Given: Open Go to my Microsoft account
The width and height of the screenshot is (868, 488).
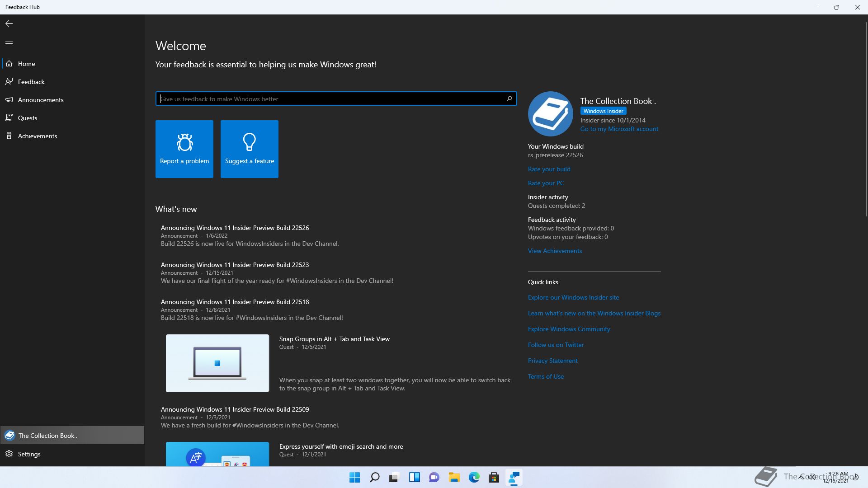Looking at the screenshot, I should point(619,129).
